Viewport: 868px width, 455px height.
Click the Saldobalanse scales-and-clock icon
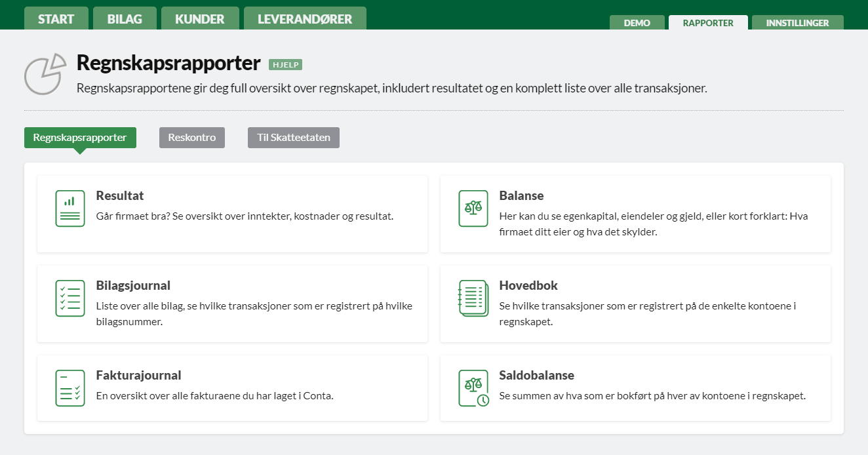473,388
